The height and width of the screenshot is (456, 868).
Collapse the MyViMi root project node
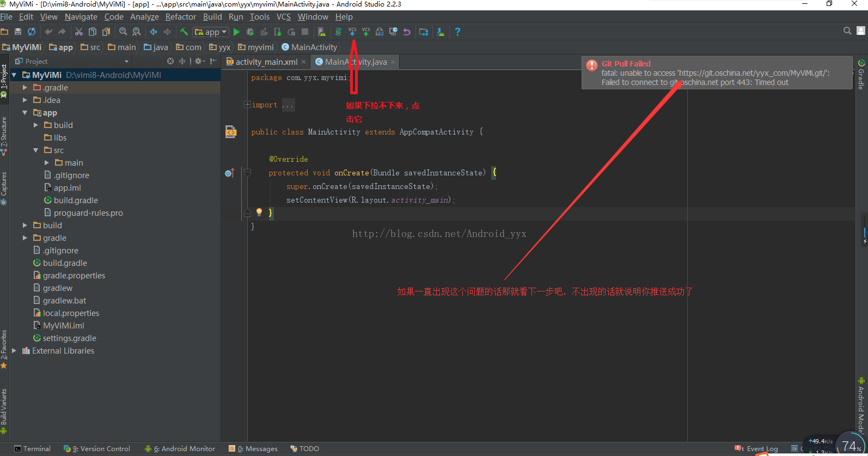coord(14,75)
